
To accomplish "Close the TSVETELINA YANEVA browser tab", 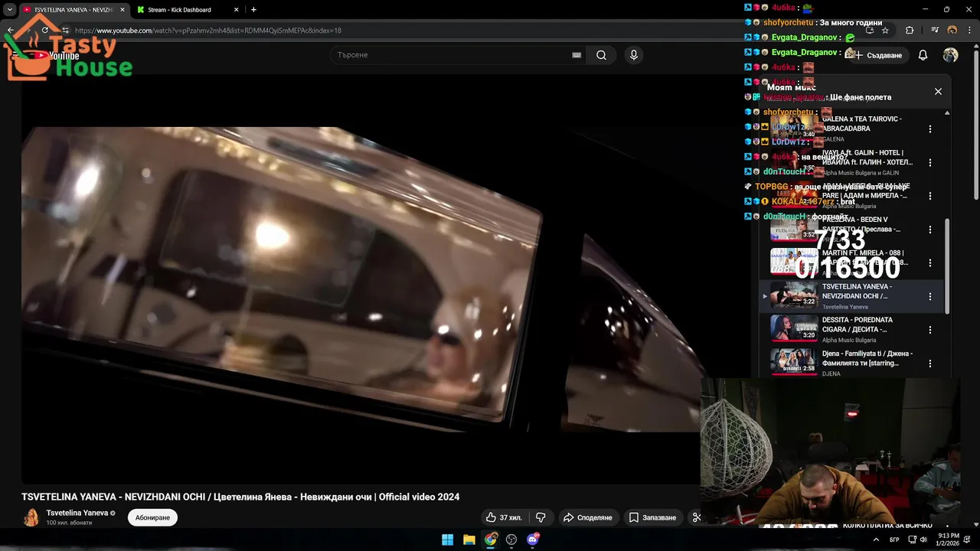I will [x=121, y=10].
